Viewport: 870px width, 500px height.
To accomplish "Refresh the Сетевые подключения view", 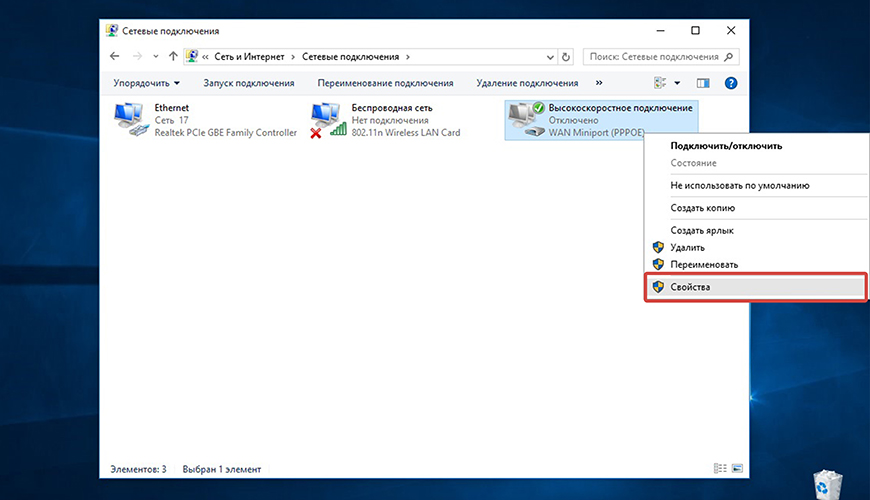I will point(566,57).
